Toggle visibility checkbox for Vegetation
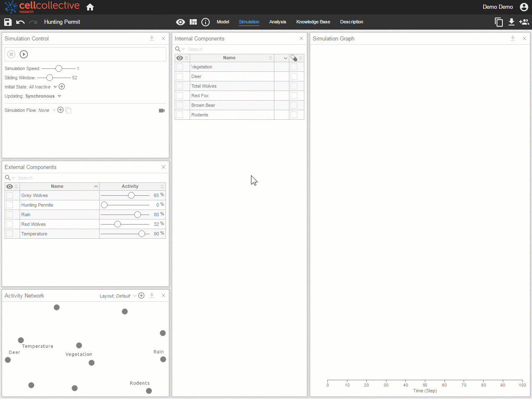This screenshot has height=399, width=532. 180,67
